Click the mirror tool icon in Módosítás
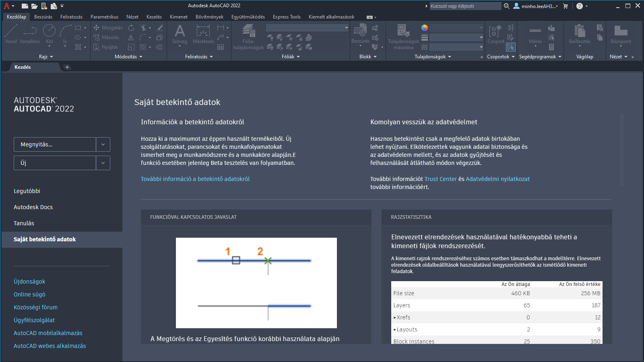This screenshot has height=362, width=644. (131, 37)
